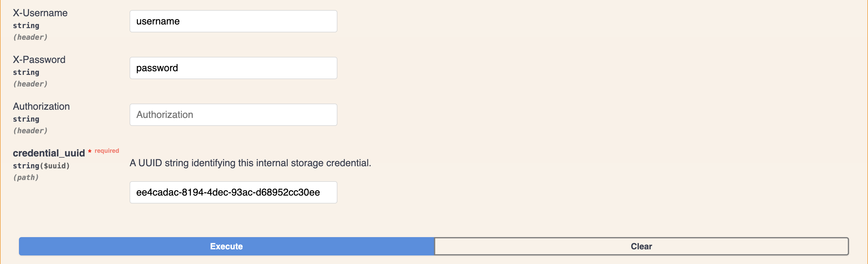Click the 'string' type under X-Username
The image size is (868, 264).
26,26
